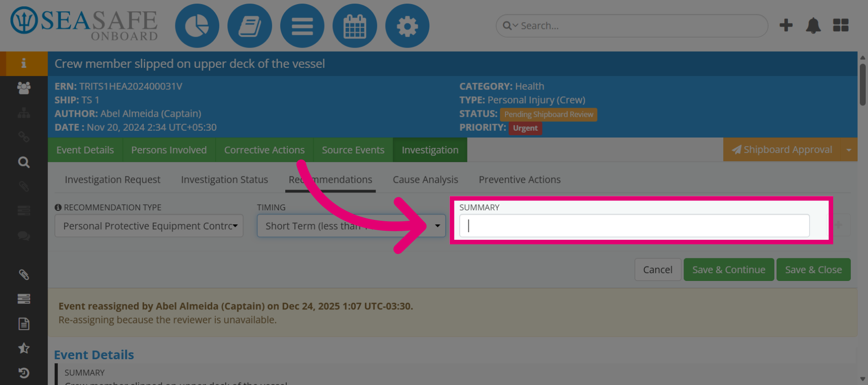Open the settings gear icon
868x385 pixels.
click(407, 26)
